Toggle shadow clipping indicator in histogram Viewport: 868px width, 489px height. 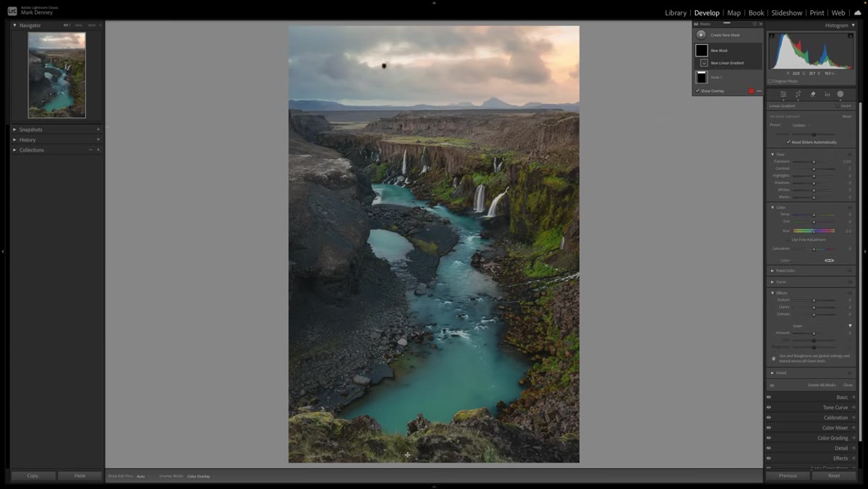click(x=770, y=35)
